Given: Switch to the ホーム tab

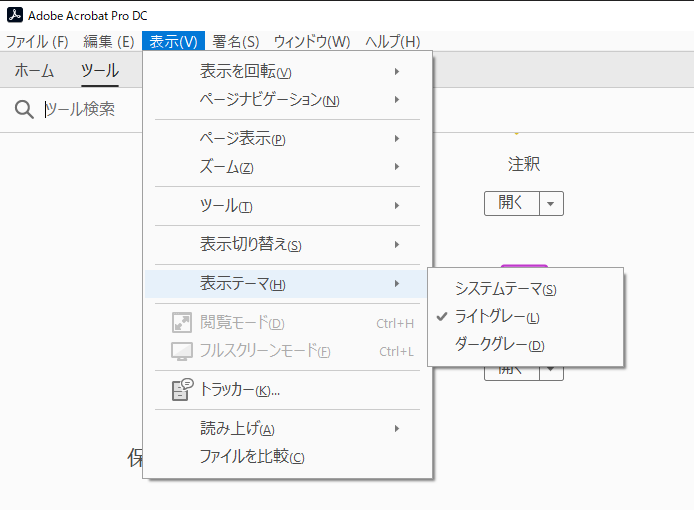Looking at the screenshot, I should point(34,70).
